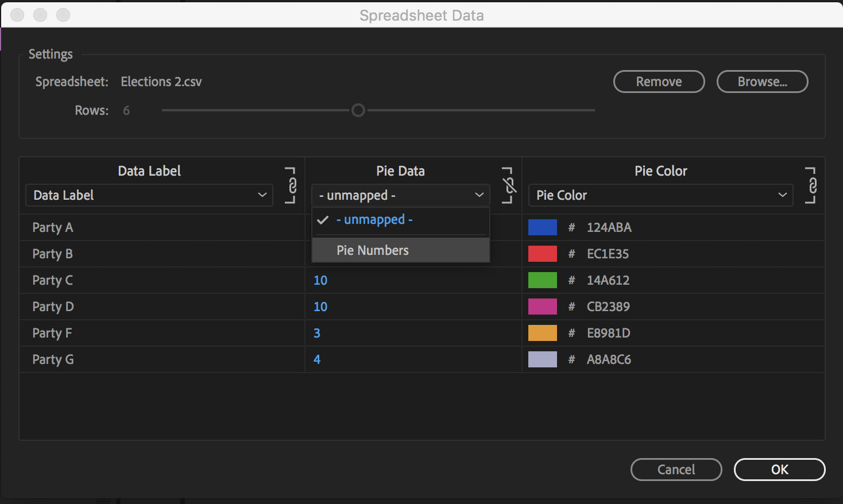Click the broken link icon beside Pie Data
Viewport: 843px width, 504px height.
click(x=508, y=185)
